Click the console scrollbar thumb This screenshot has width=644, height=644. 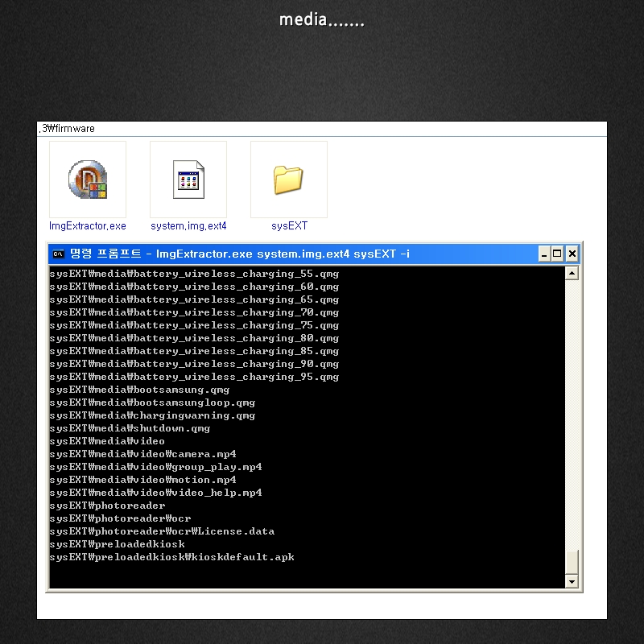tap(572, 561)
